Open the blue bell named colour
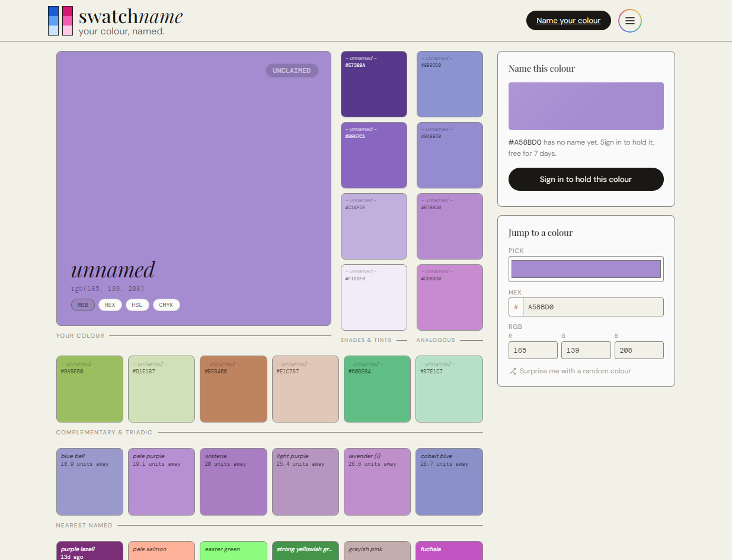This screenshot has height=560, width=732. pyautogui.click(x=89, y=482)
